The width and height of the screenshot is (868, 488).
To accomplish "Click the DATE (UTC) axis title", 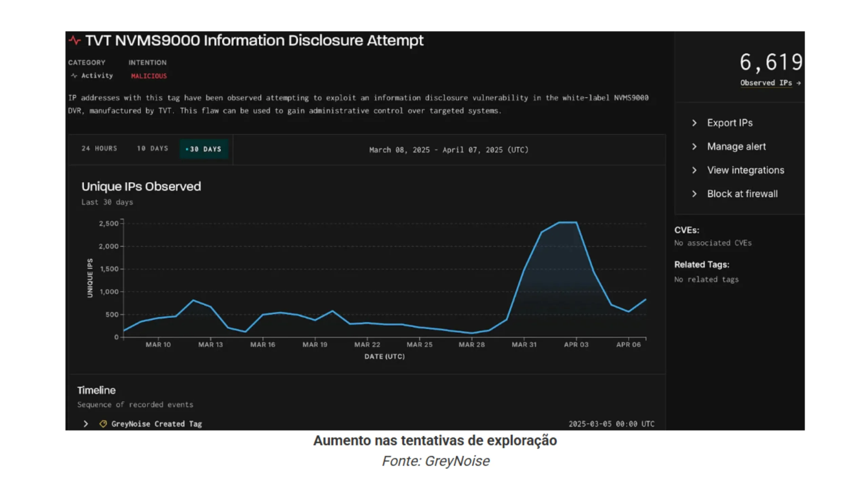I will click(x=384, y=357).
